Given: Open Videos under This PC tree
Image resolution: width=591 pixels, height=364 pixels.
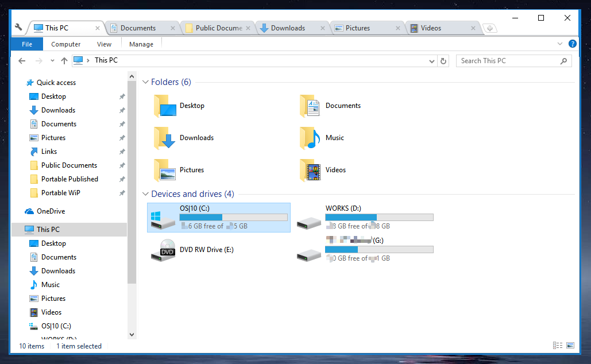Looking at the screenshot, I should [x=51, y=312].
